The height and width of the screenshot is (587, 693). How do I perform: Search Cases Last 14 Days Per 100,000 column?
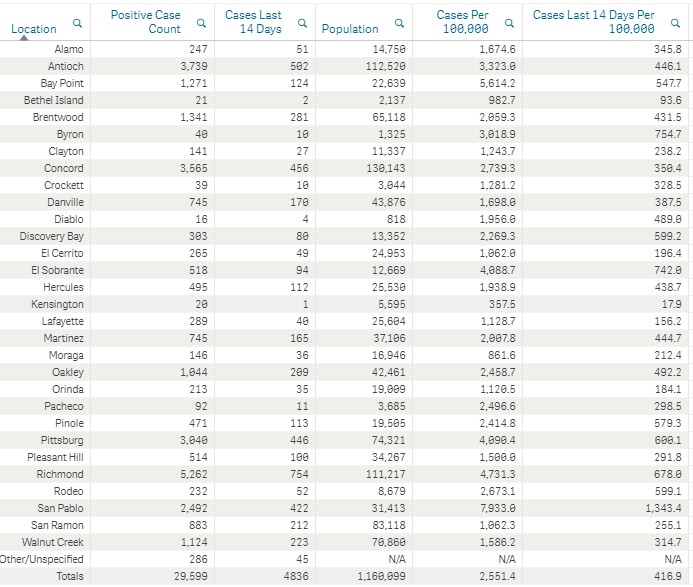coord(675,23)
